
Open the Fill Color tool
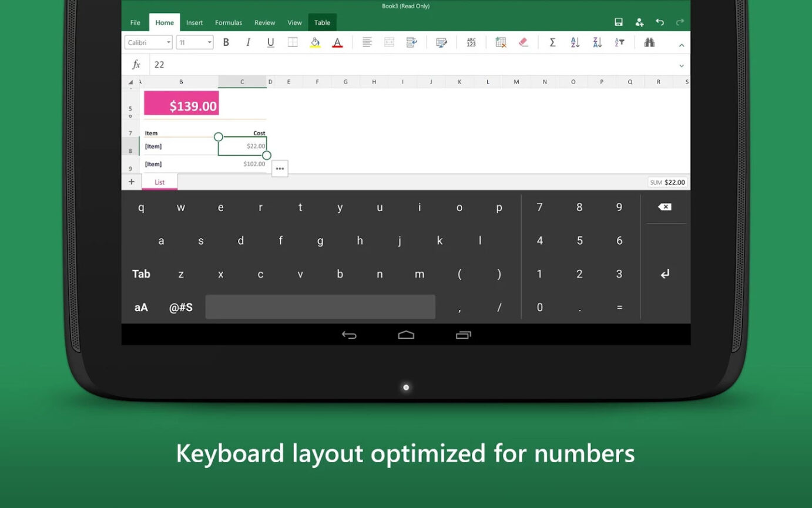tap(315, 42)
